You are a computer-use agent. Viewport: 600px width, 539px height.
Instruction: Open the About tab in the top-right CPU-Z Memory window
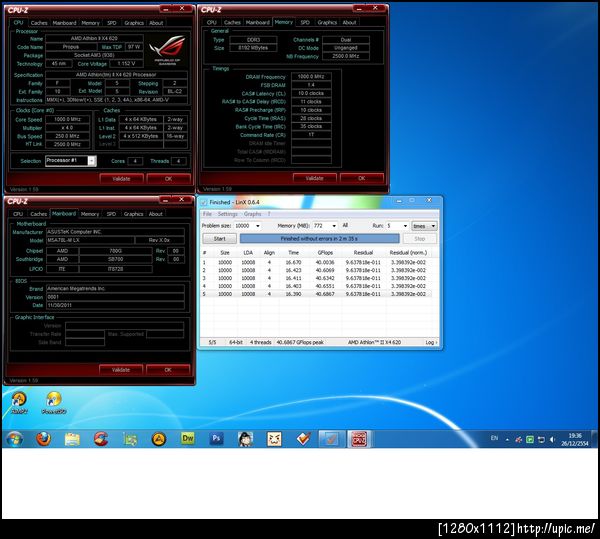coord(349,23)
